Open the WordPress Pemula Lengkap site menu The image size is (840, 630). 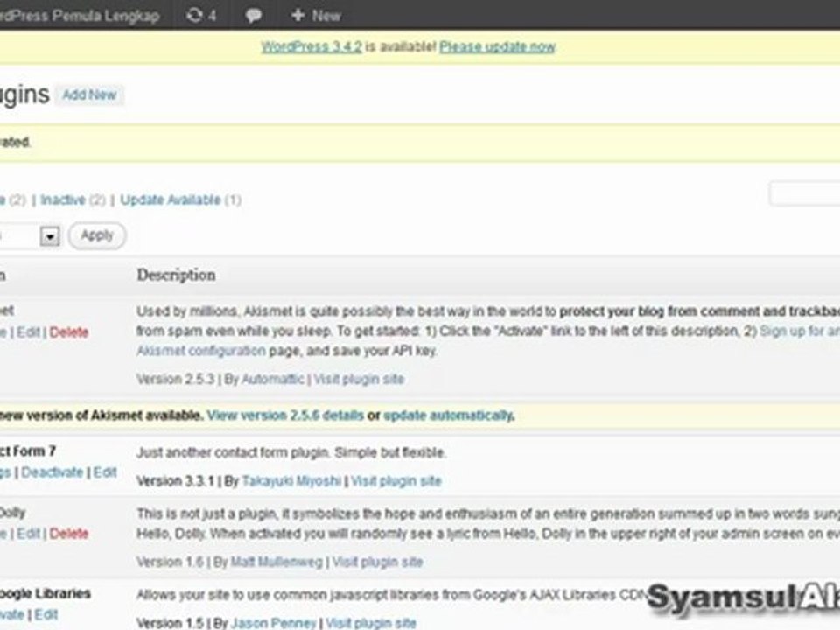(x=80, y=16)
